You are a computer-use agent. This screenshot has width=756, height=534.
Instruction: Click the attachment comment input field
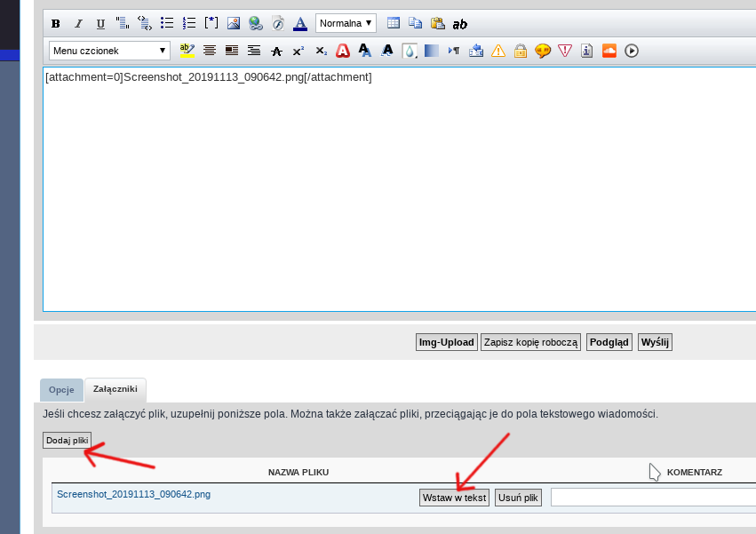coord(653,498)
